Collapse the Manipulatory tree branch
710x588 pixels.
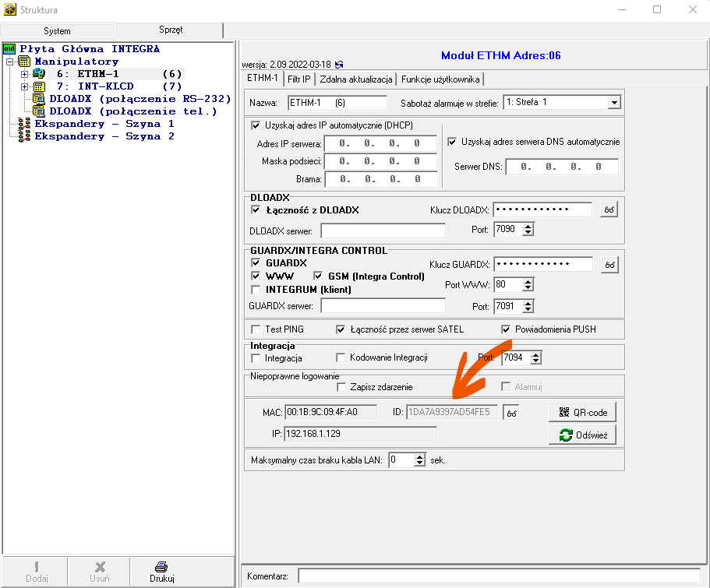(x=10, y=62)
